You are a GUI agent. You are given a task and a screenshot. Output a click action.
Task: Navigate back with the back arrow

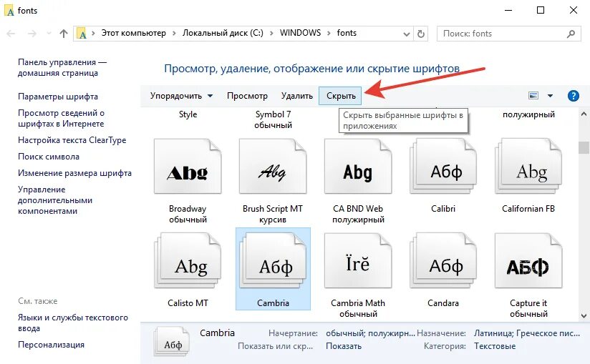pos(11,34)
